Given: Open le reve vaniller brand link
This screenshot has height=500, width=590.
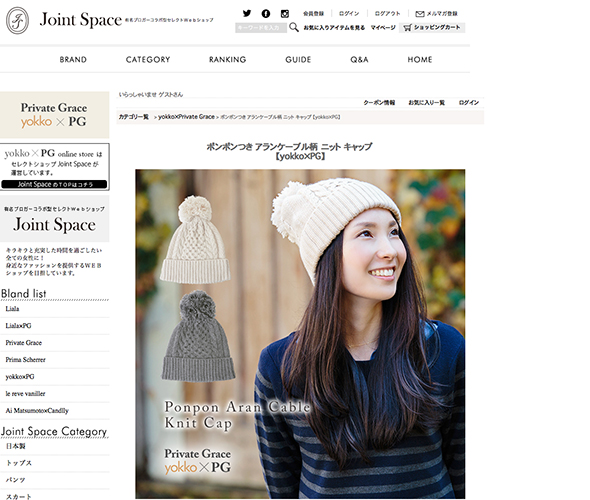Looking at the screenshot, I should click(x=25, y=394).
